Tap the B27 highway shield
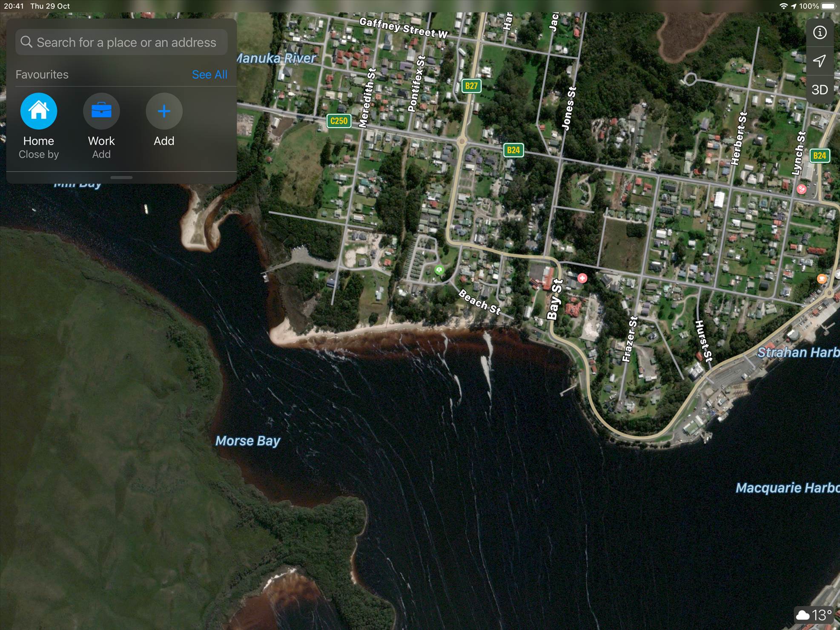The width and height of the screenshot is (840, 630). (x=471, y=86)
